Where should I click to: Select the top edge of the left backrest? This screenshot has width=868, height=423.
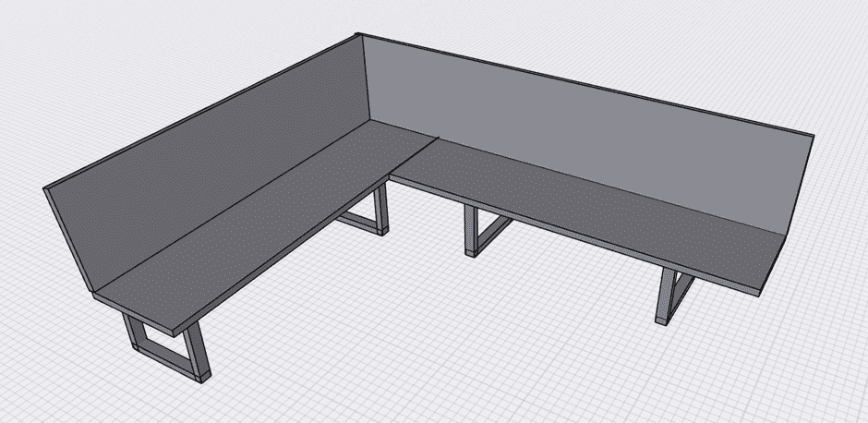203,111
